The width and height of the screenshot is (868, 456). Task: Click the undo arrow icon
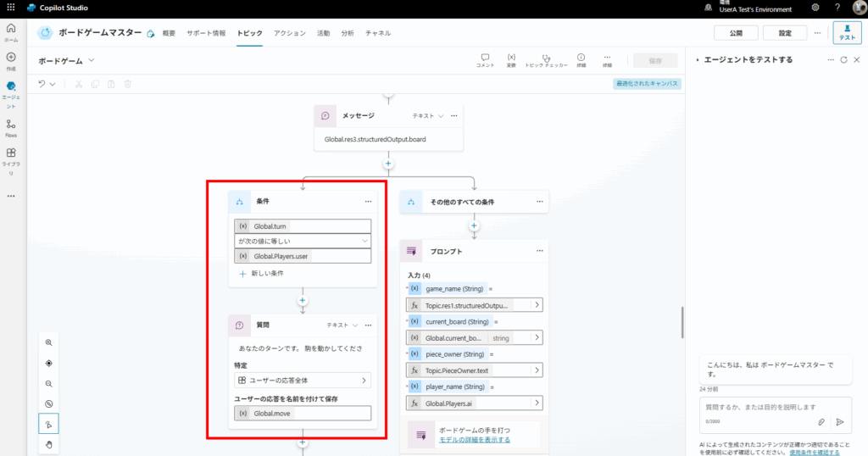(42, 84)
